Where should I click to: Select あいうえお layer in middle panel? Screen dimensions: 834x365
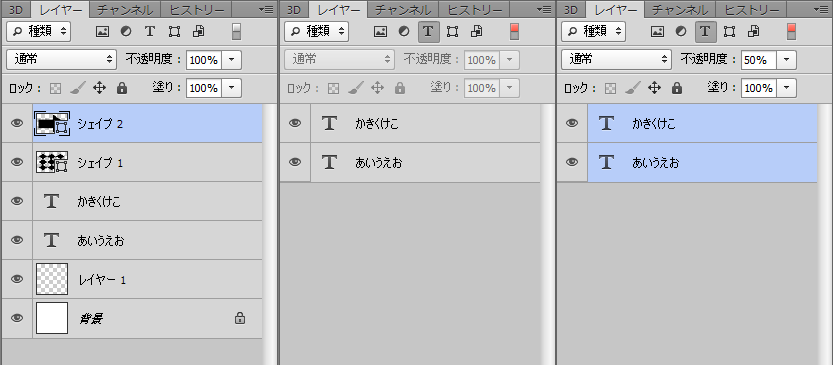point(426,162)
